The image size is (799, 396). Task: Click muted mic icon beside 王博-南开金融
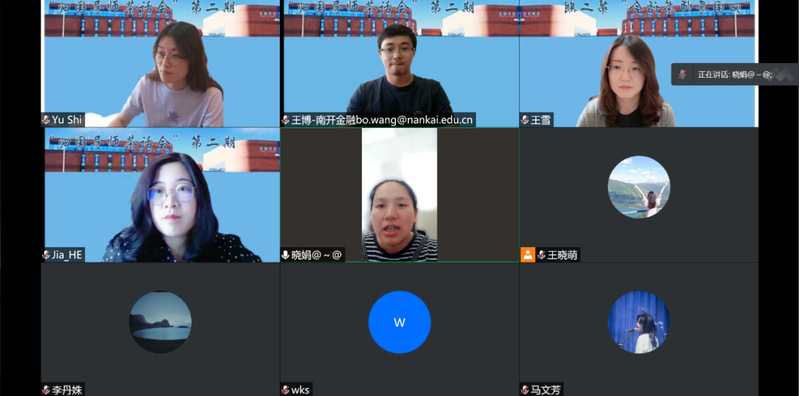286,120
